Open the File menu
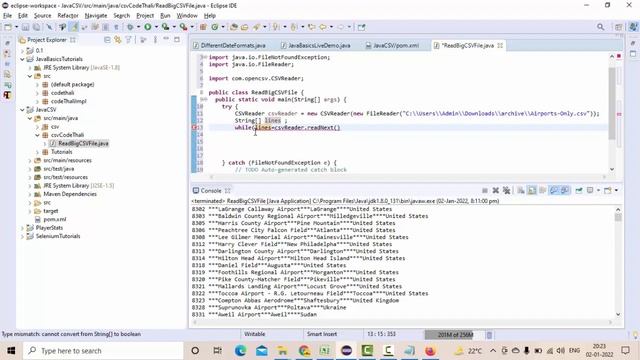 coord(7,16)
